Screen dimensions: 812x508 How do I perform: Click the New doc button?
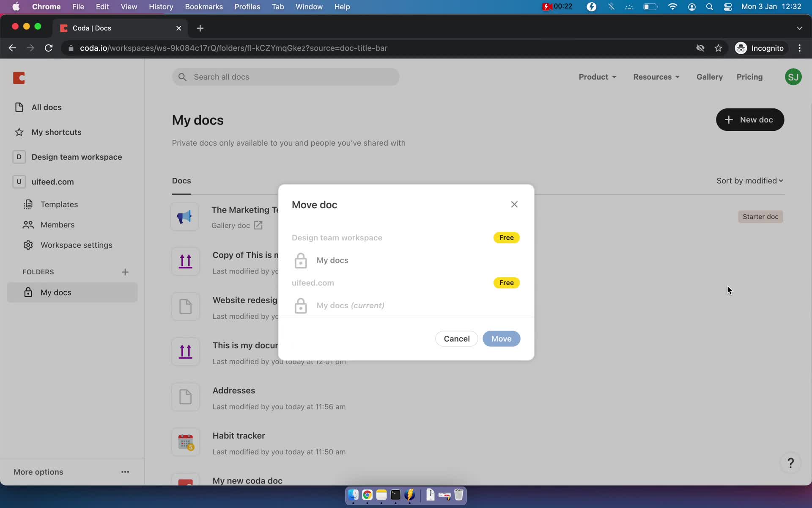tap(749, 119)
